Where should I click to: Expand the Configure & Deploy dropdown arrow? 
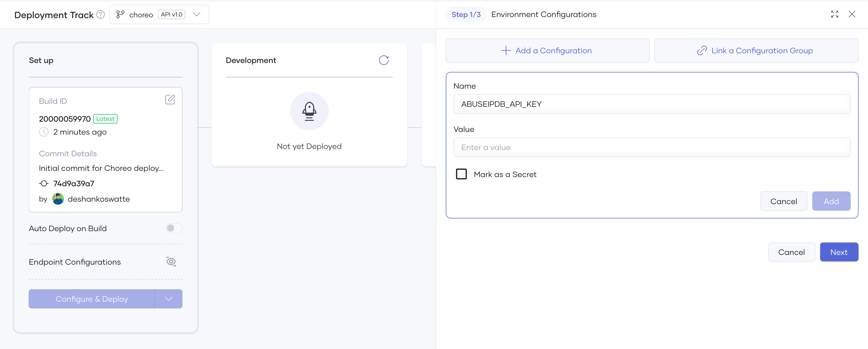(168, 299)
